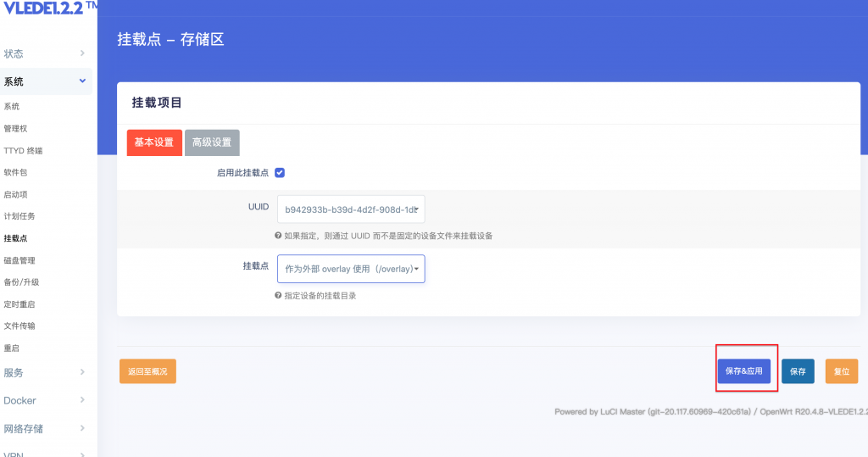Open the 系统 submenu item
This screenshot has width=868, height=457.
[x=12, y=106]
